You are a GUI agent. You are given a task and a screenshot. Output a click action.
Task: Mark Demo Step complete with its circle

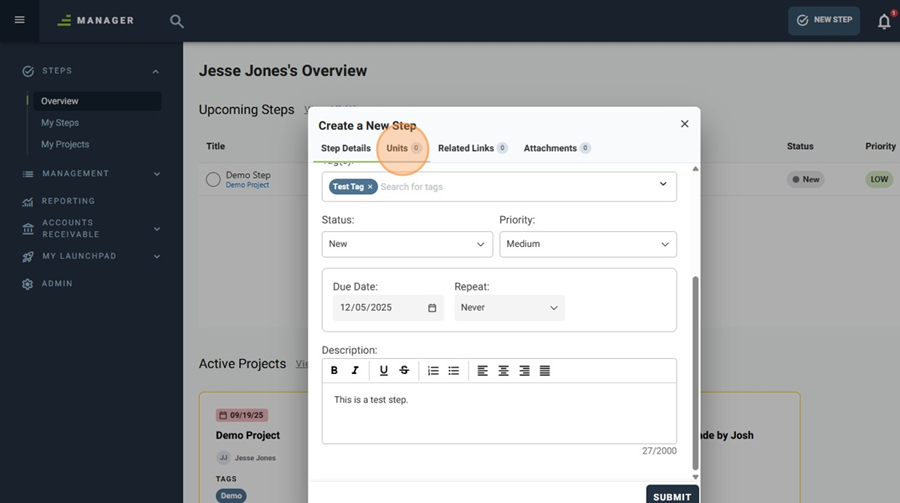213,180
